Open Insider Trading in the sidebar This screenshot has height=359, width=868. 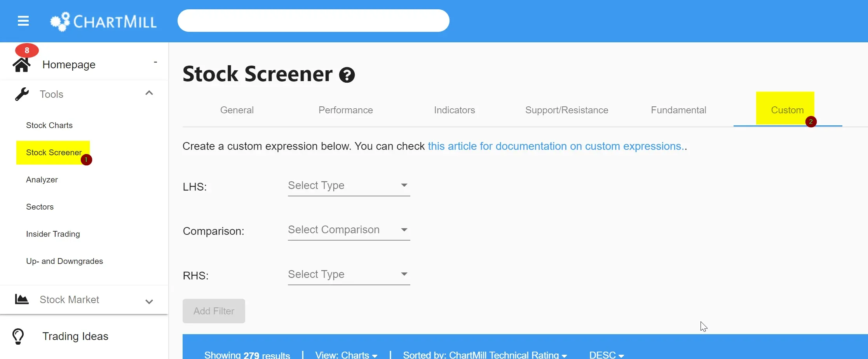[x=53, y=234]
